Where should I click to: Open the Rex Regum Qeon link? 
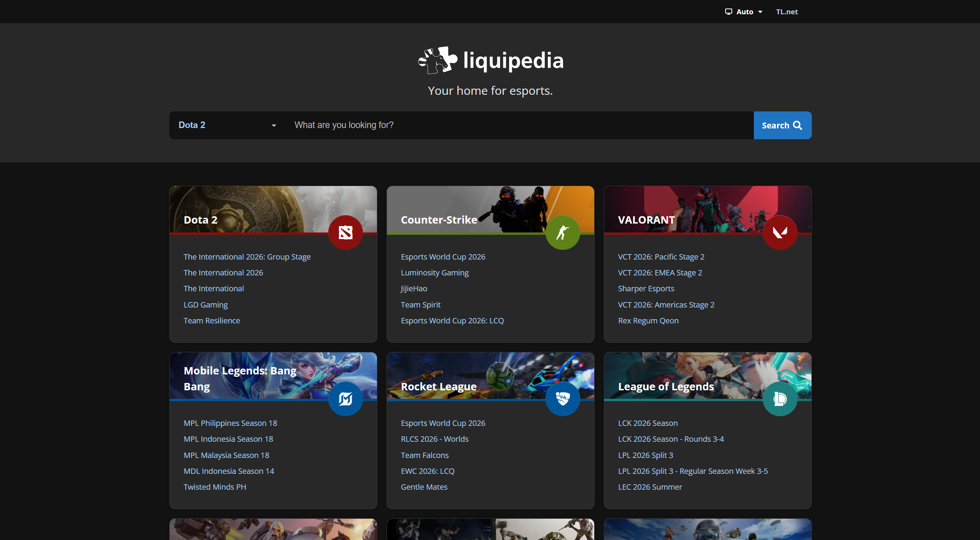[648, 321]
